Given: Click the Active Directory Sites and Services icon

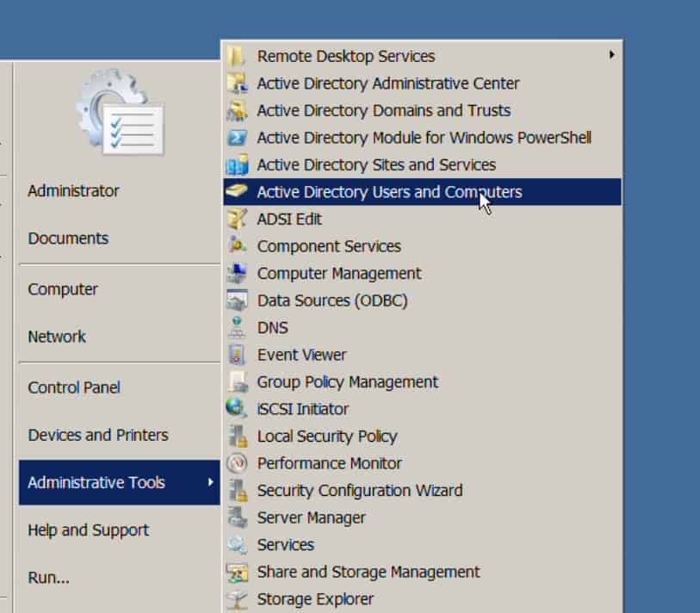Looking at the screenshot, I should (x=237, y=164).
